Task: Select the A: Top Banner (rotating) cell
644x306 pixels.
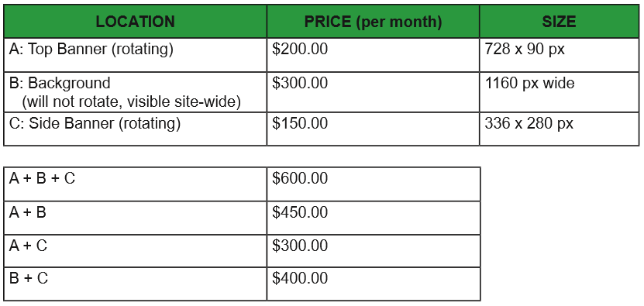Action: 135,55
